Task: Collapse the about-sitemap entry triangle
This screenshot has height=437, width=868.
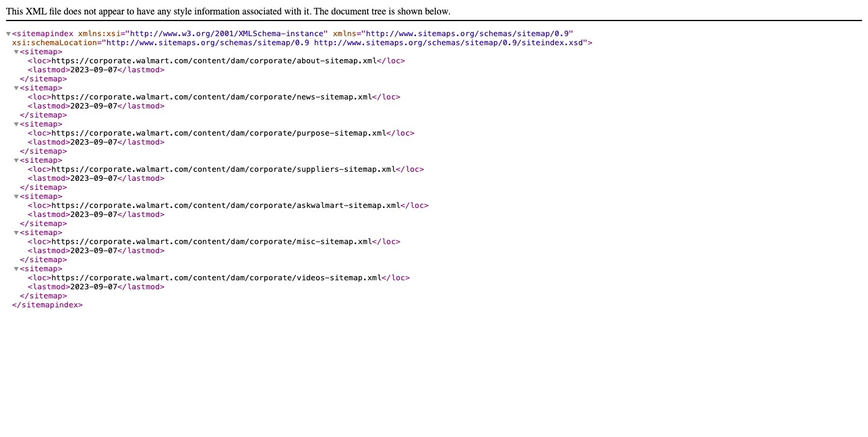Action: point(16,52)
